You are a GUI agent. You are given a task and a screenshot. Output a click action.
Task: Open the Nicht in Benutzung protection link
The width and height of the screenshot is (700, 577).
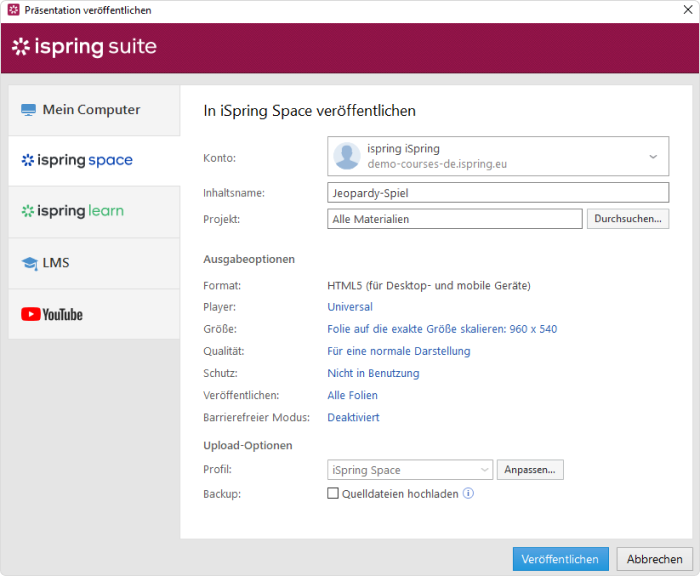[373, 373]
